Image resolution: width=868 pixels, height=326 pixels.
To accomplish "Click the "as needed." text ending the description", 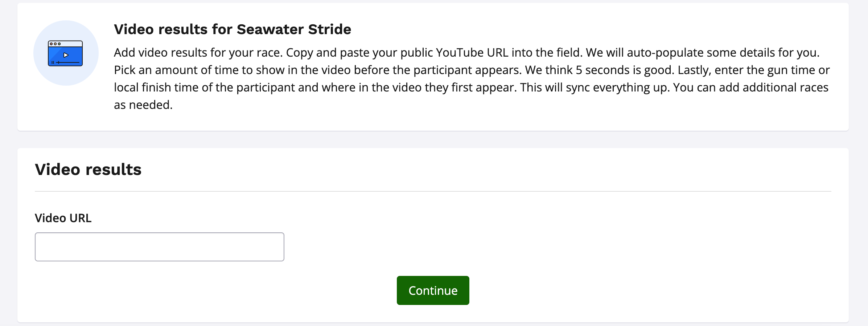I will coord(143,105).
